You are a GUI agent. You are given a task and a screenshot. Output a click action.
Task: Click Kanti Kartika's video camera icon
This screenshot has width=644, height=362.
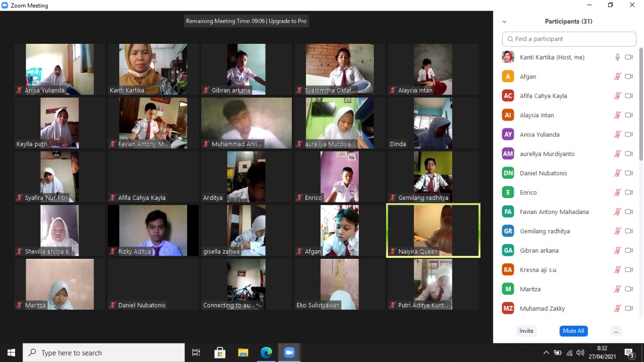click(628, 57)
